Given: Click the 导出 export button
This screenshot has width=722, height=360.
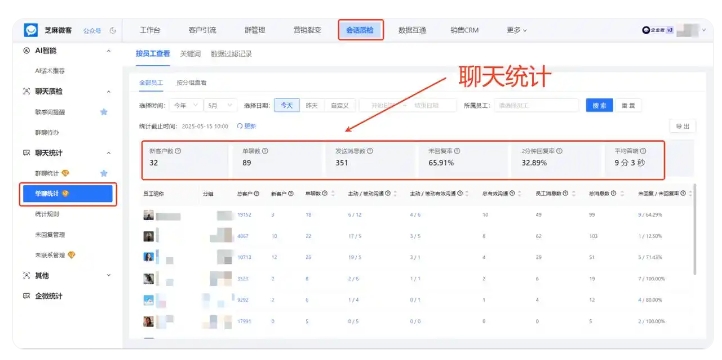Looking at the screenshot, I should click(682, 126).
